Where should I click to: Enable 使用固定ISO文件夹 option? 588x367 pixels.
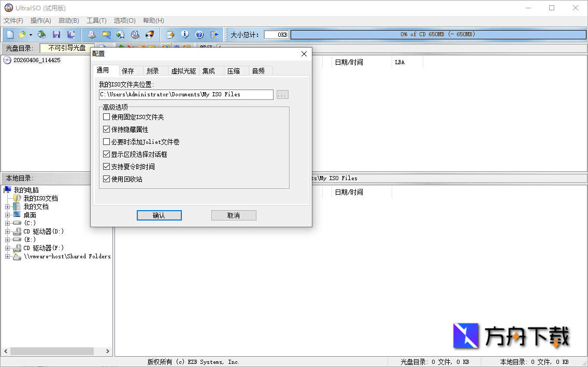pos(107,117)
